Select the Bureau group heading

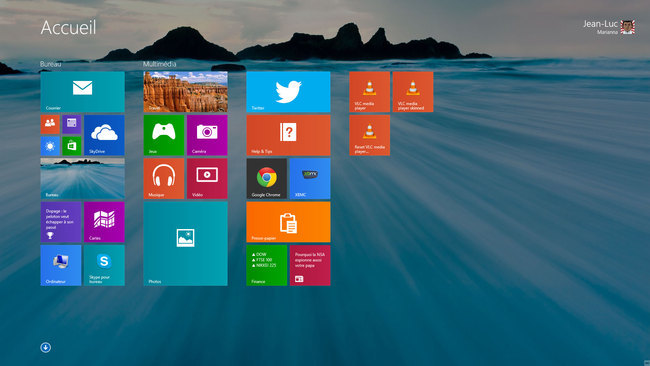pos(51,64)
